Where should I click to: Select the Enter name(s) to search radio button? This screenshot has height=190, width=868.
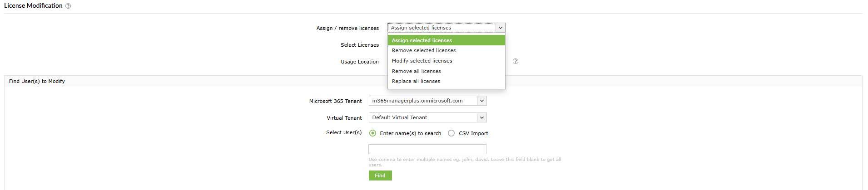pyautogui.click(x=373, y=133)
